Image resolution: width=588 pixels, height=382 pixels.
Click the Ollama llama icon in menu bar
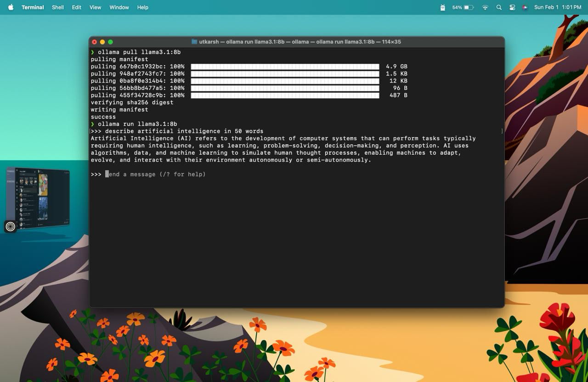442,7
